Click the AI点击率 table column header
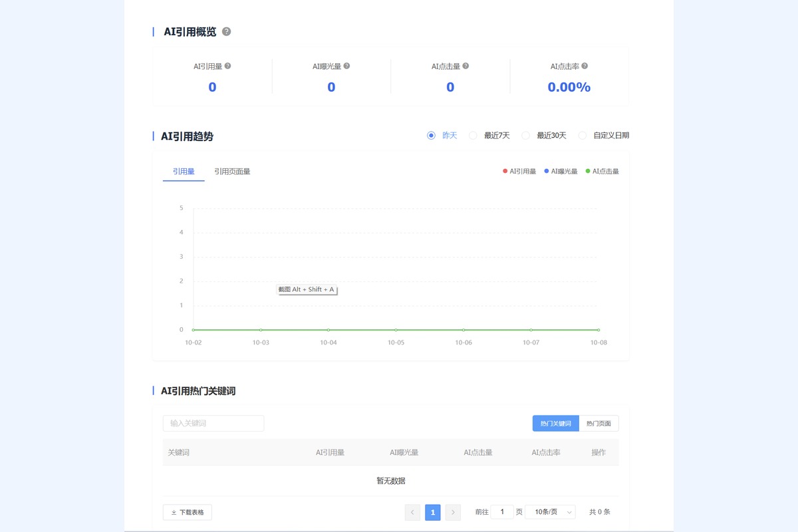This screenshot has width=798, height=532. [546, 452]
